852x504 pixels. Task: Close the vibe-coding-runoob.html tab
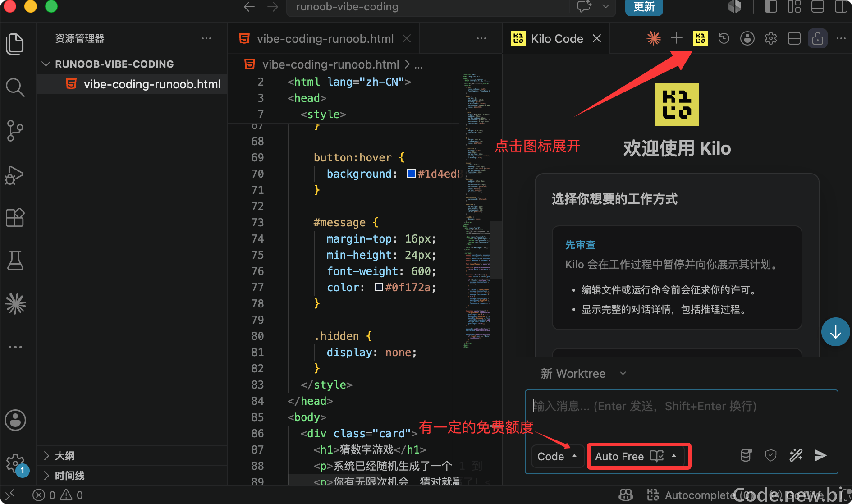pyautogui.click(x=407, y=39)
